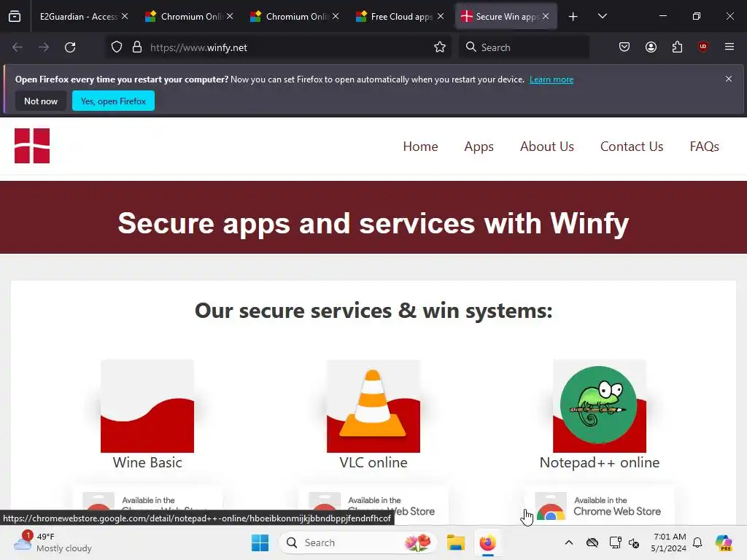Open the Learn more link
Screen dimensions: 747x560
(x=551, y=79)
